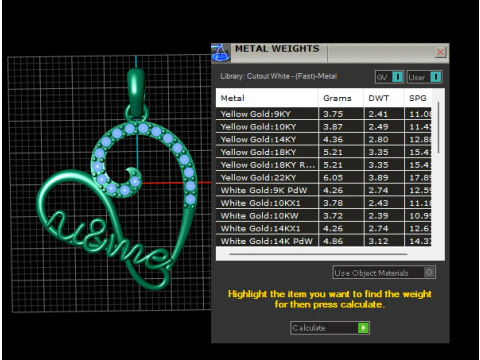Select the Yellow Gold:22KY row
This screenshot has height=360, width=480.
tap(324, 177)
